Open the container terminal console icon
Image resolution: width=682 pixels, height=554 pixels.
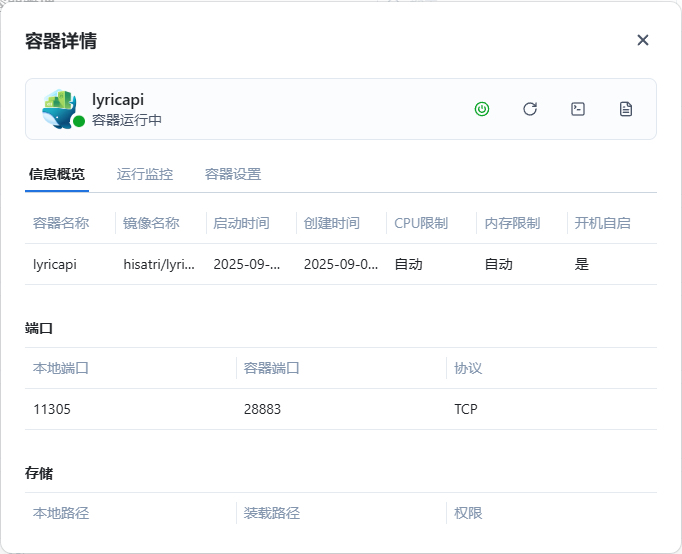point(578,109)
